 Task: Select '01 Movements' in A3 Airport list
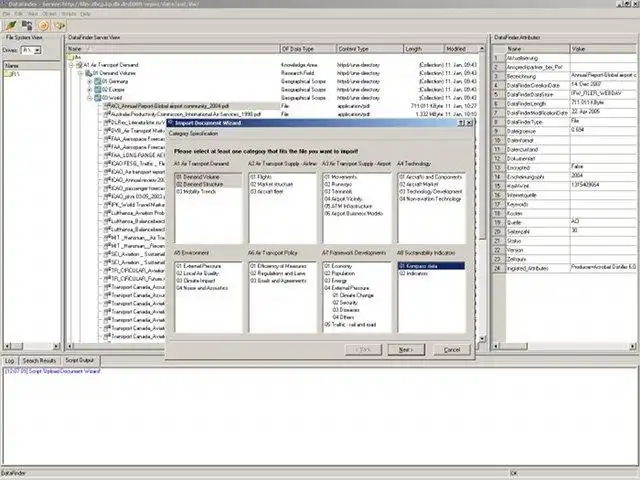point(340,177)
